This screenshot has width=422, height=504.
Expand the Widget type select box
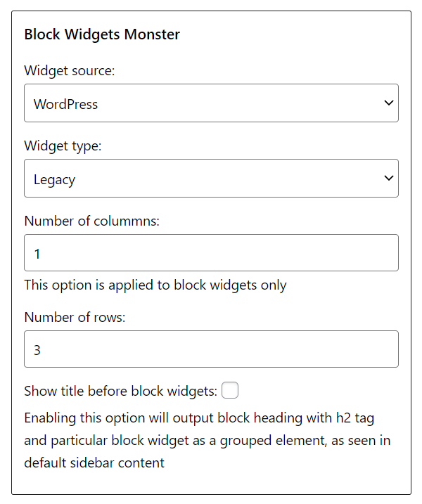[x=211, y=179]
